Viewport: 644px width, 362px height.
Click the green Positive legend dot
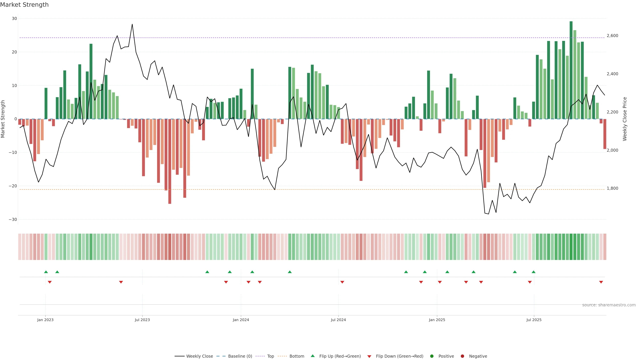point(432,356)
